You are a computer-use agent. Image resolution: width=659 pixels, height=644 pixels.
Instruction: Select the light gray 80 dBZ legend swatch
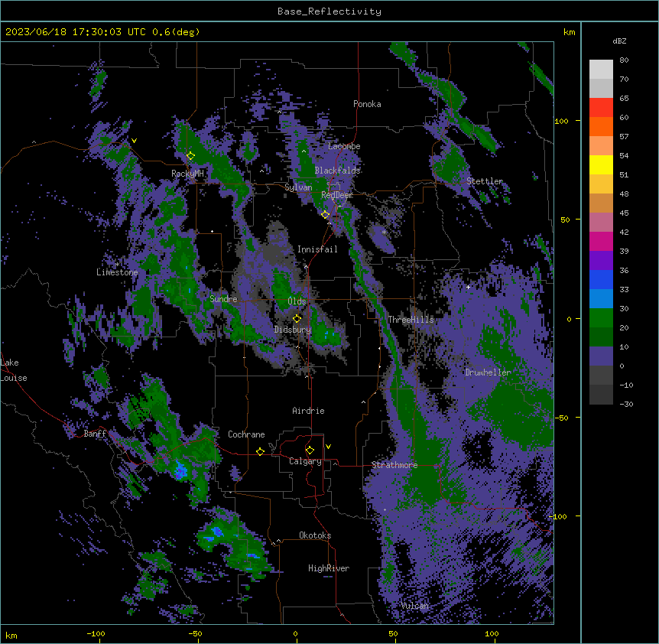601,70
